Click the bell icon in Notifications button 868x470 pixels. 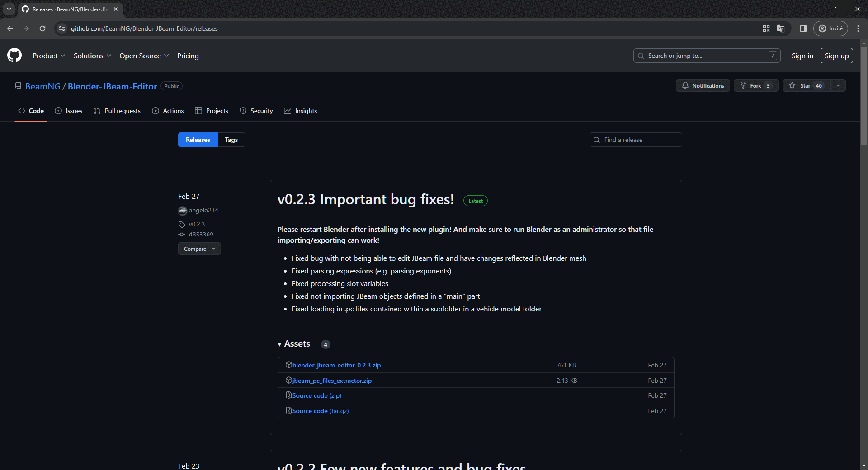point(685,85)
